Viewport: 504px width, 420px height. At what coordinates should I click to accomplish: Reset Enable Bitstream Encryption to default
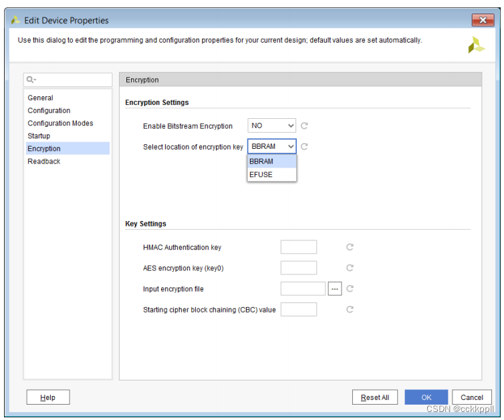[x=304, y=126]
